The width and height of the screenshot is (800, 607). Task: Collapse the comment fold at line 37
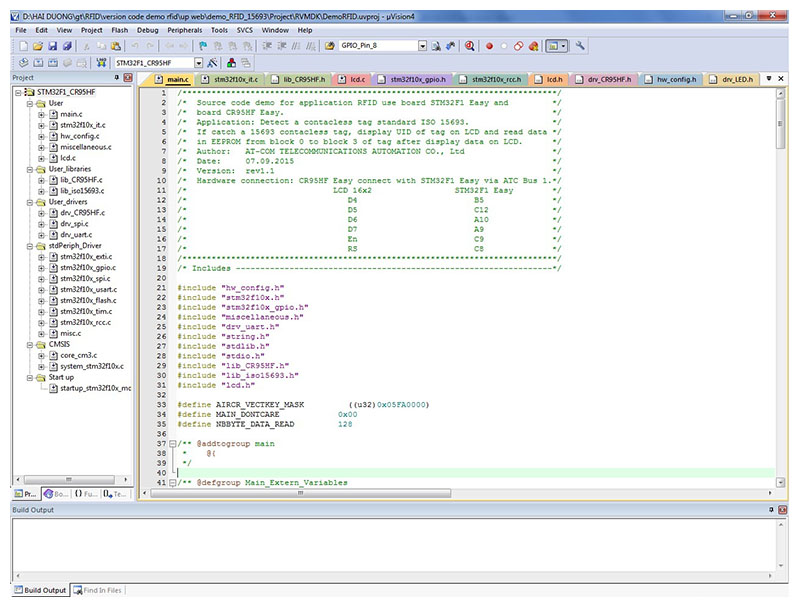pyautogui.click(x=172, y=443)
